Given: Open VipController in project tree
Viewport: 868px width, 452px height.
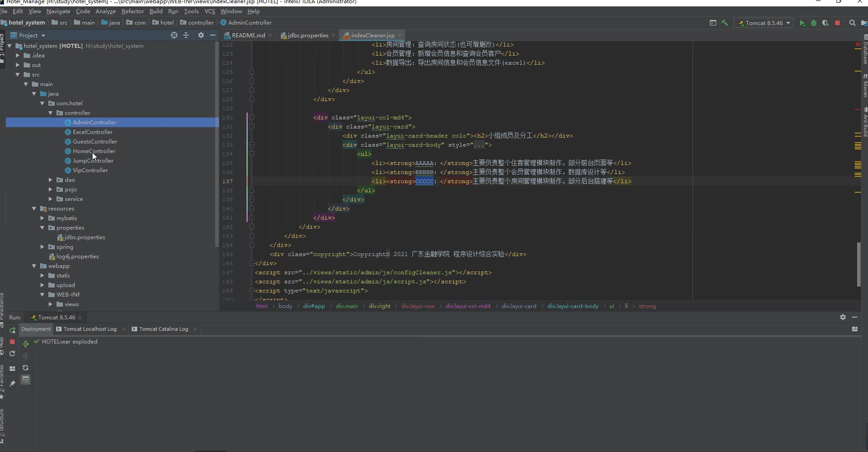Looking at the screenshot, I should pos(90,170).
